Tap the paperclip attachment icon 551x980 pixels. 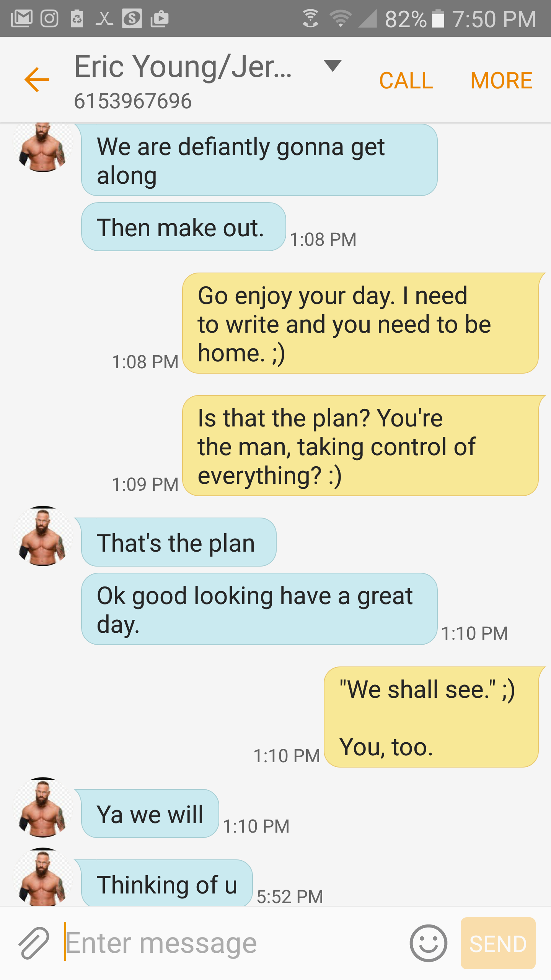coord(34,943)
